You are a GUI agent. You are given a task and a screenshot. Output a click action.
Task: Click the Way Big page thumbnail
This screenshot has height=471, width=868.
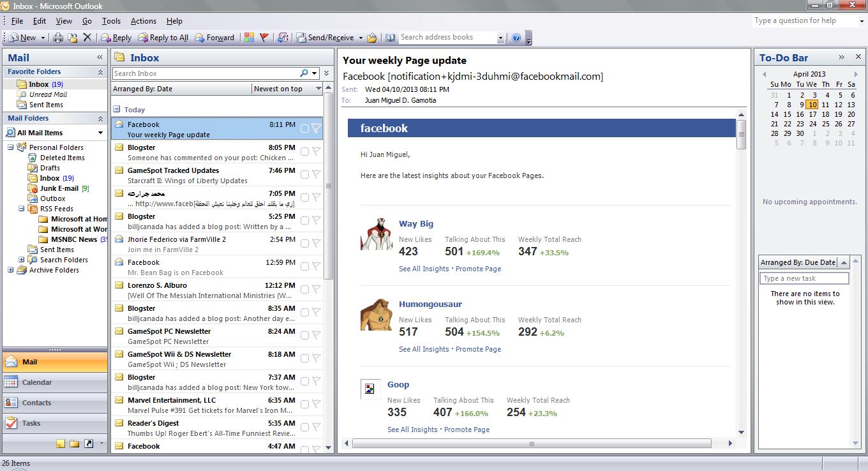point(377,234)
